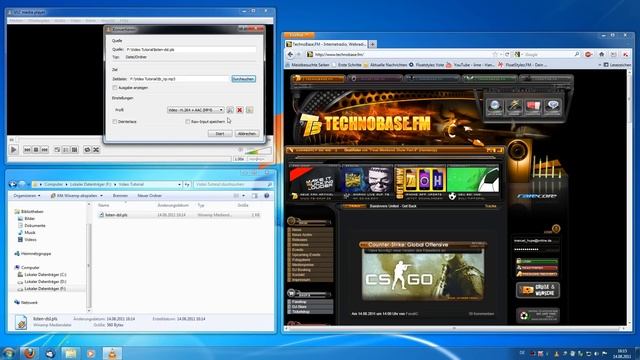Image resolution: width=640 pixels, height=360 pixels.
Task: Click Firefox home icon
Action: click(x=602, y=54)
